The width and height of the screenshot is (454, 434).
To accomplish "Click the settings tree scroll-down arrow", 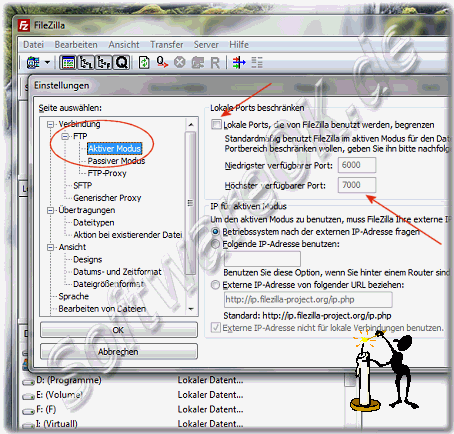I will point(191,309).
